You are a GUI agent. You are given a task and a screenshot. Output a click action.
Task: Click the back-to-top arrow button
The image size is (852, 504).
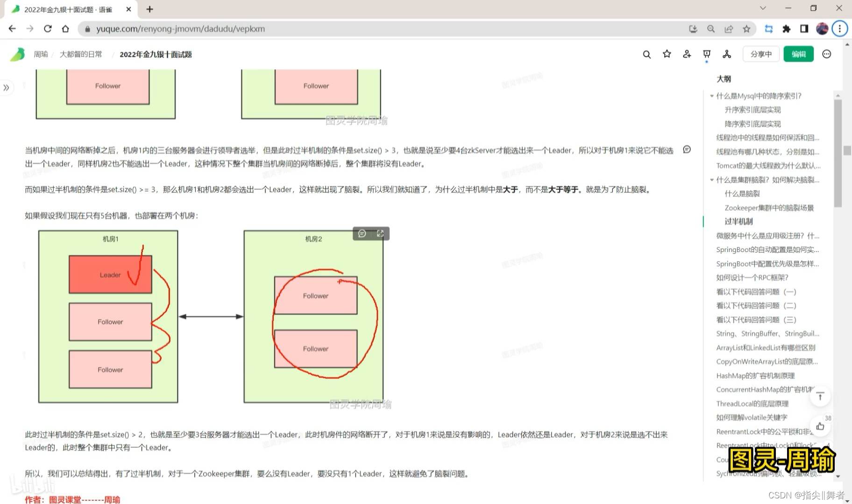pyautogui.click(x=820, y=397)
